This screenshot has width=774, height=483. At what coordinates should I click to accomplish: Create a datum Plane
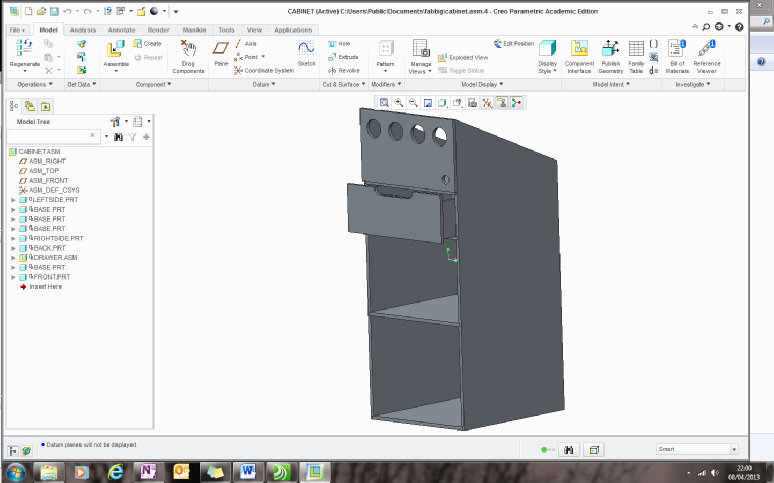[221, 50]
